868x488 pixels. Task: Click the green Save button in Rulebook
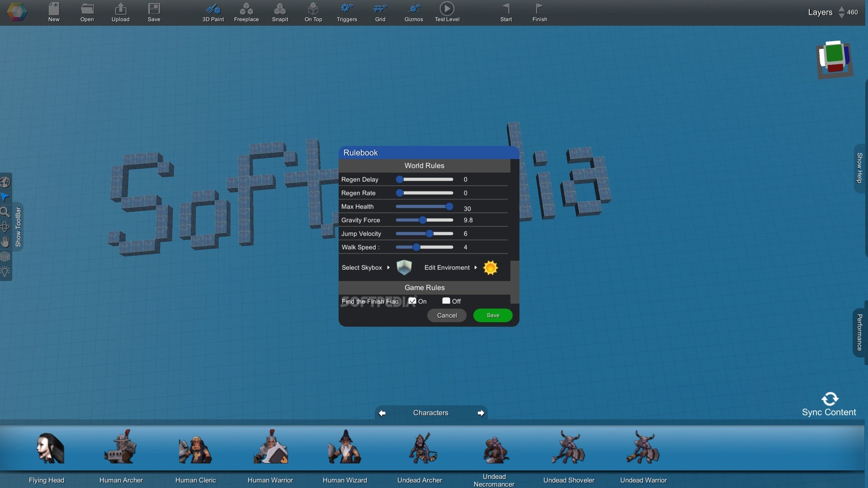pos(493,315)
